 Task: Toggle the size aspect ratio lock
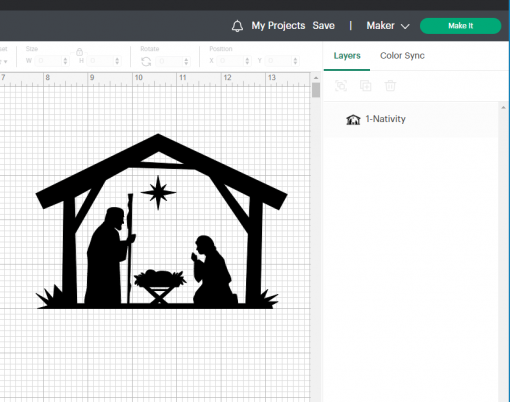79,52
